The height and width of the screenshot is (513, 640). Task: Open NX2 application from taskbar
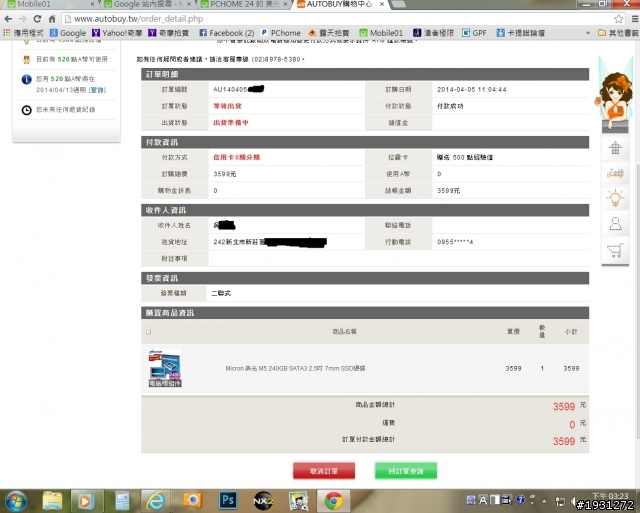pos(263,501)
